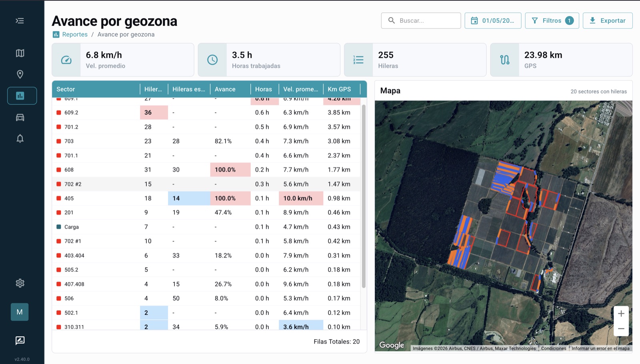The height and width of the screenshot is (364, 640).
Task: Sort by Horas column header
Action: click(264, 89)
